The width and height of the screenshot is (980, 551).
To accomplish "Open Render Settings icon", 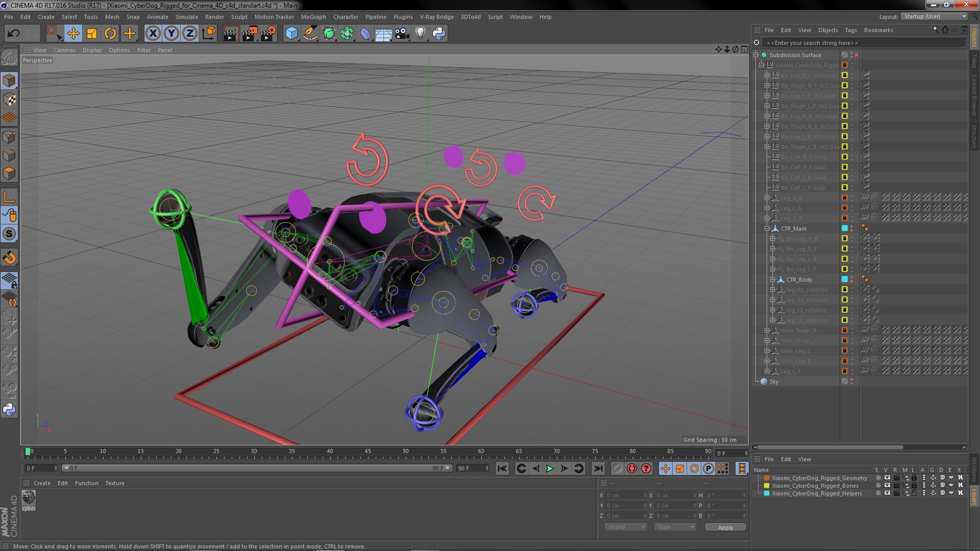I will tap(268, 34).
